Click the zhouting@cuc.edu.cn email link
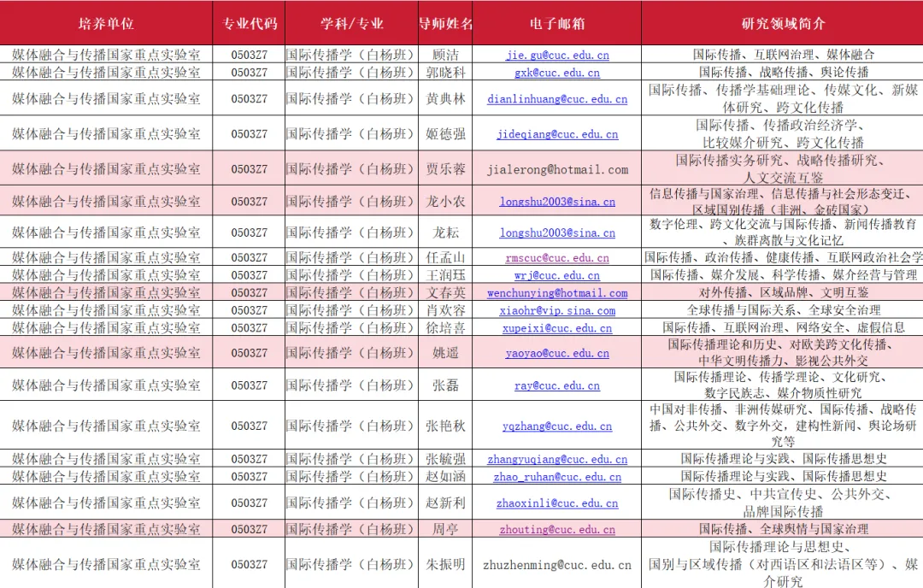Viewport: 923px width, 588px height. click(557, 529)
